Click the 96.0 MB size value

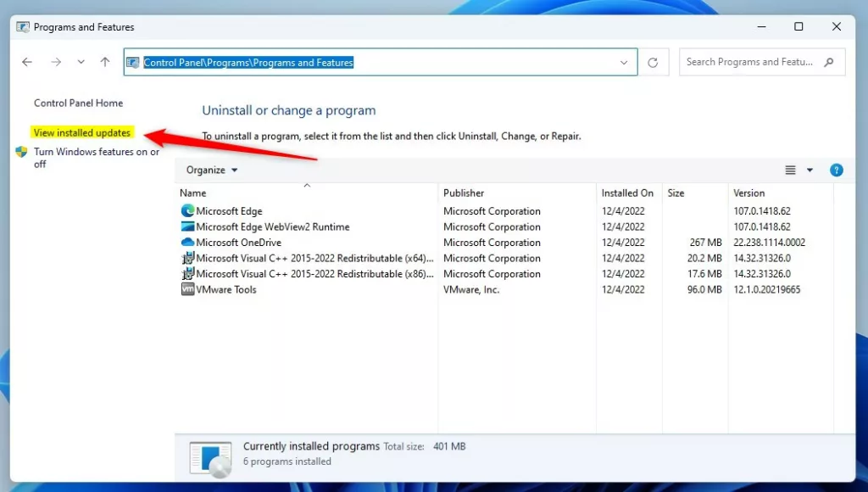704,289
